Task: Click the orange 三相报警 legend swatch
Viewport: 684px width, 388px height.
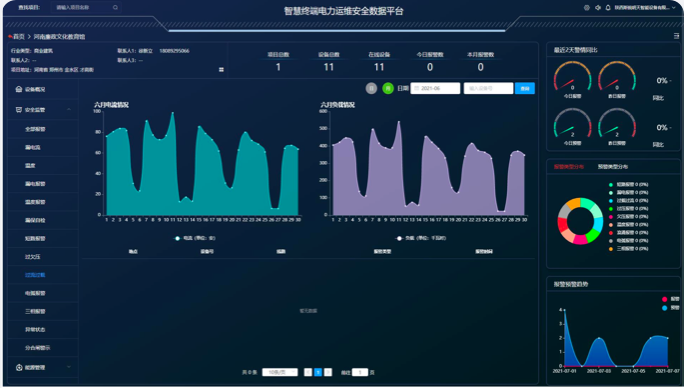Action: tap(611, 249)
